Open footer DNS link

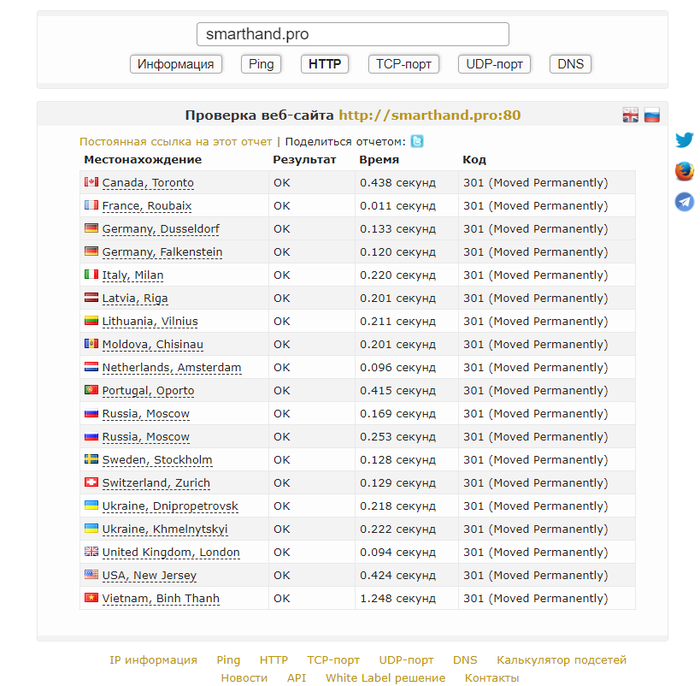point(465,660)
